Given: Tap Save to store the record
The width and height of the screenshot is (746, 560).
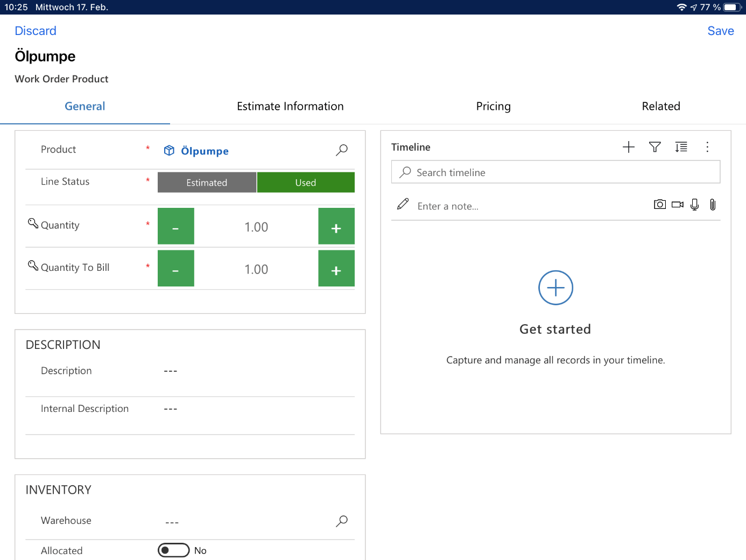Looking at the screenshot, I should [x=720, y=31].
